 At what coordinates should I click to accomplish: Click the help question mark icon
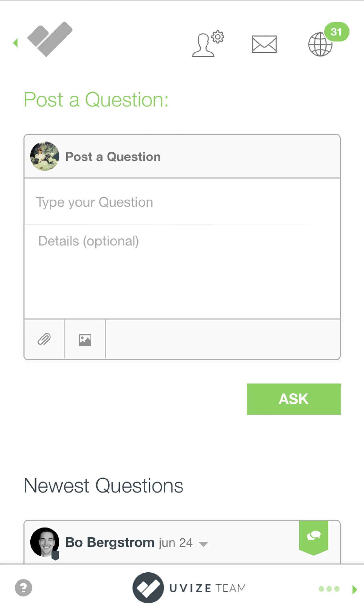click(x=23, y=587)
